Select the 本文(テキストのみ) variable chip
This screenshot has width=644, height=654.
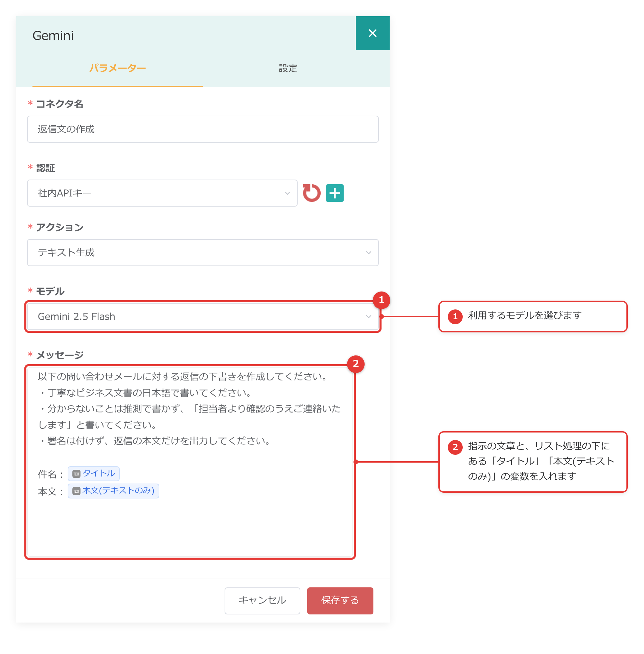coord(113,491)
